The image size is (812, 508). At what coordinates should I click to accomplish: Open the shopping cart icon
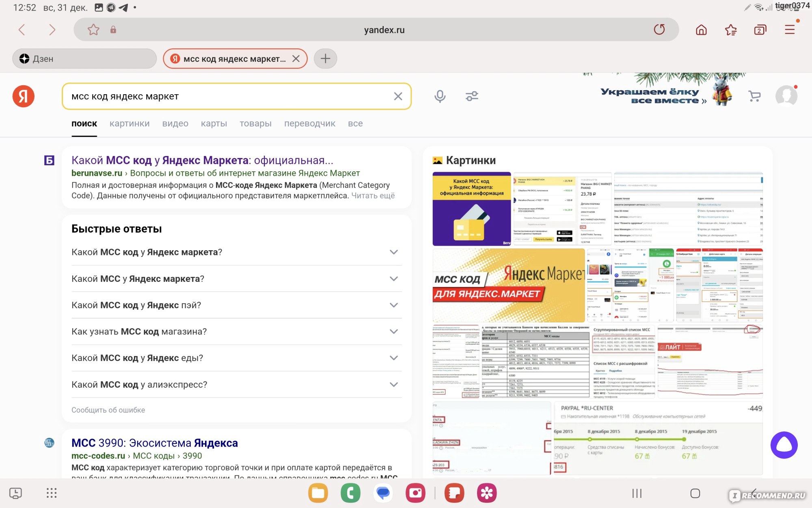pos(754,96)
